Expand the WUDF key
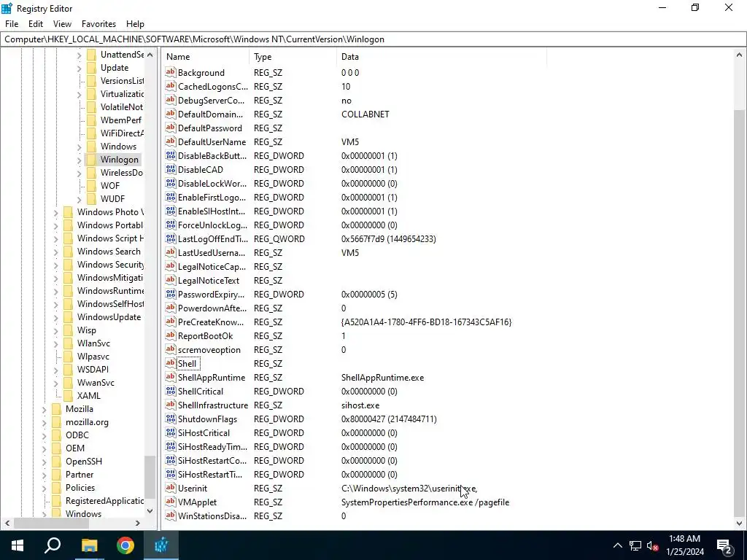 click(x=80, y=199)
